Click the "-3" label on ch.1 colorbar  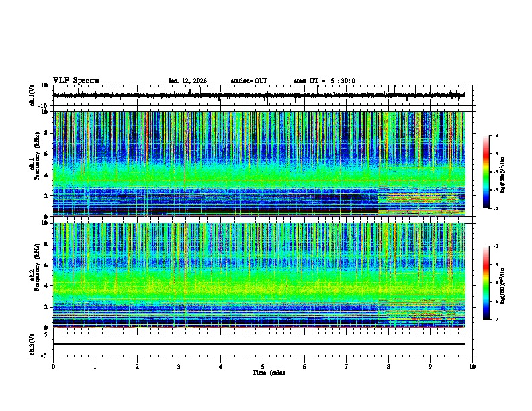click(x=495, y=135)
